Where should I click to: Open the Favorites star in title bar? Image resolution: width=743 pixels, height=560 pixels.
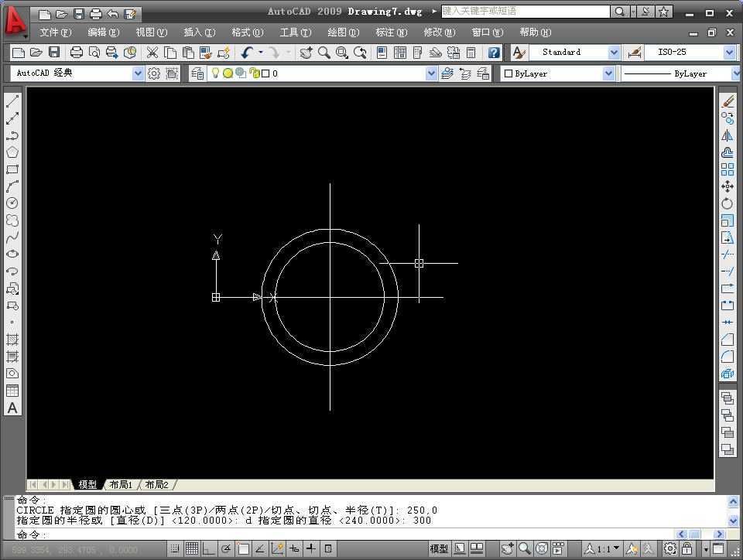664,12
